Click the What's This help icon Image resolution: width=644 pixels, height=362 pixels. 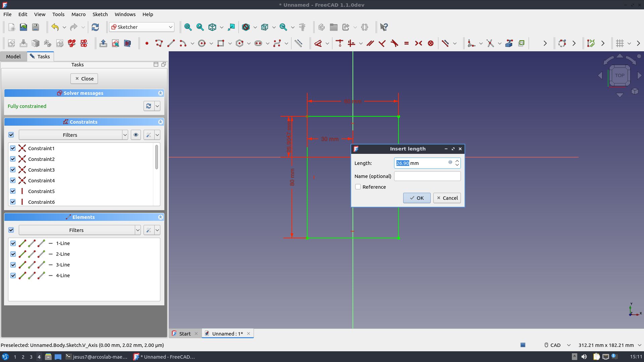pyautogui.click(x=384, y=27)
